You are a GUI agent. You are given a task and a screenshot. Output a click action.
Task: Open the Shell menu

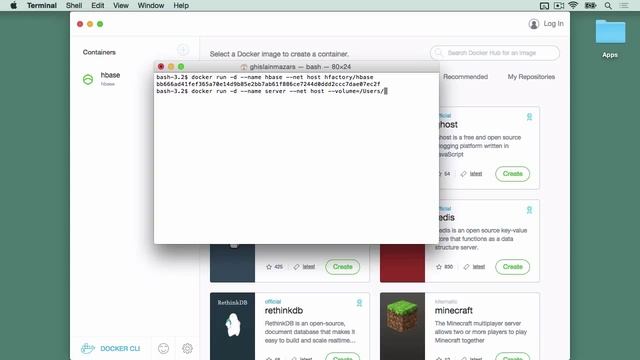(74, 6)
